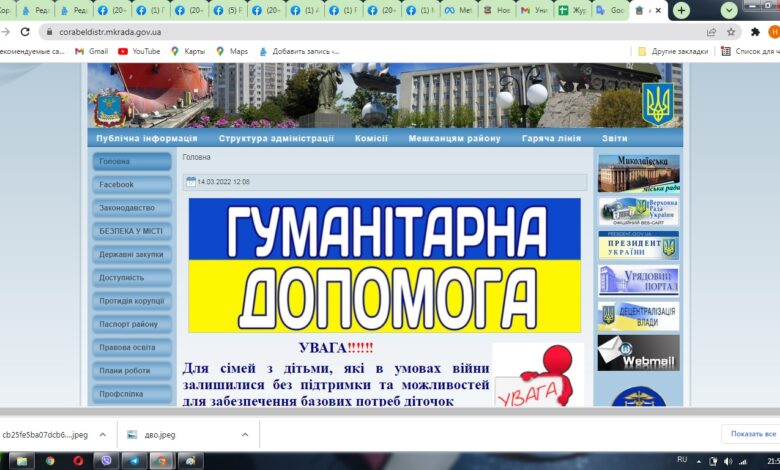The width and height of the screenshot is (780, 470).
Task: Switch to the Meta 'Met' tab
Action: (460, 10)
